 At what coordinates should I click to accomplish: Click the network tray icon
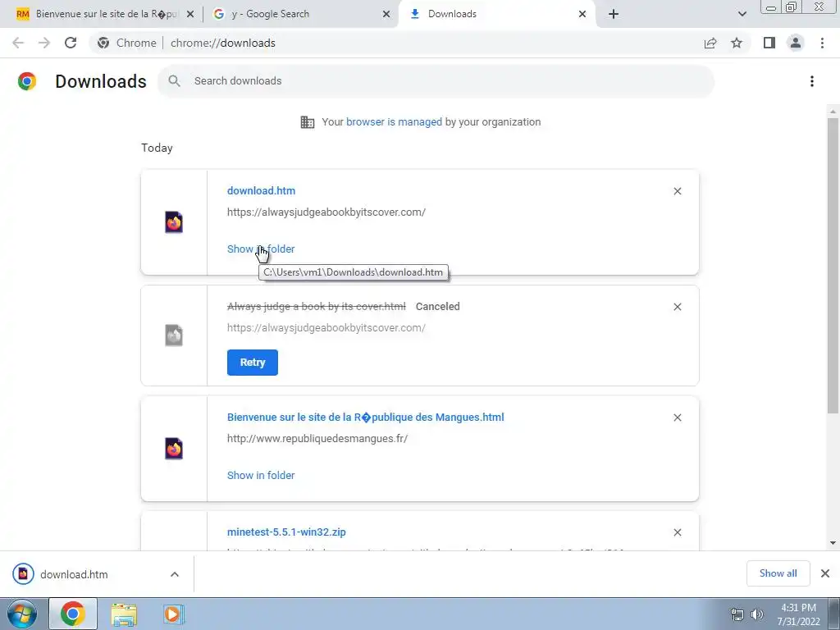(737, 614)
